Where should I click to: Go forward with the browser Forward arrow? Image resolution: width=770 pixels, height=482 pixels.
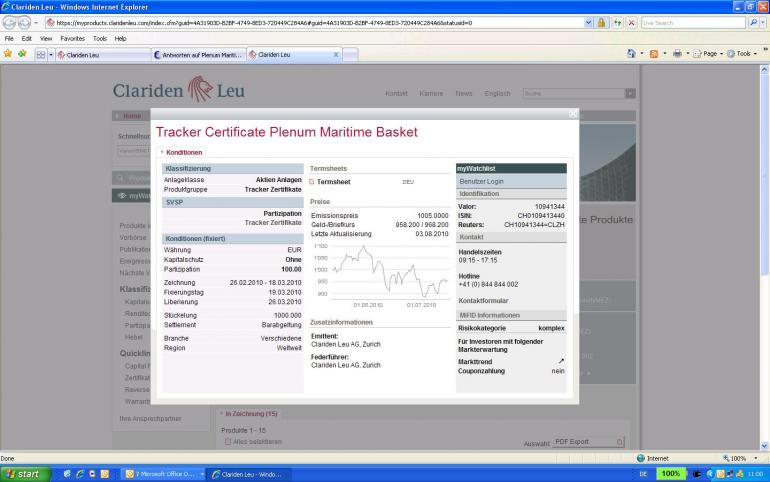click(24, 23)
